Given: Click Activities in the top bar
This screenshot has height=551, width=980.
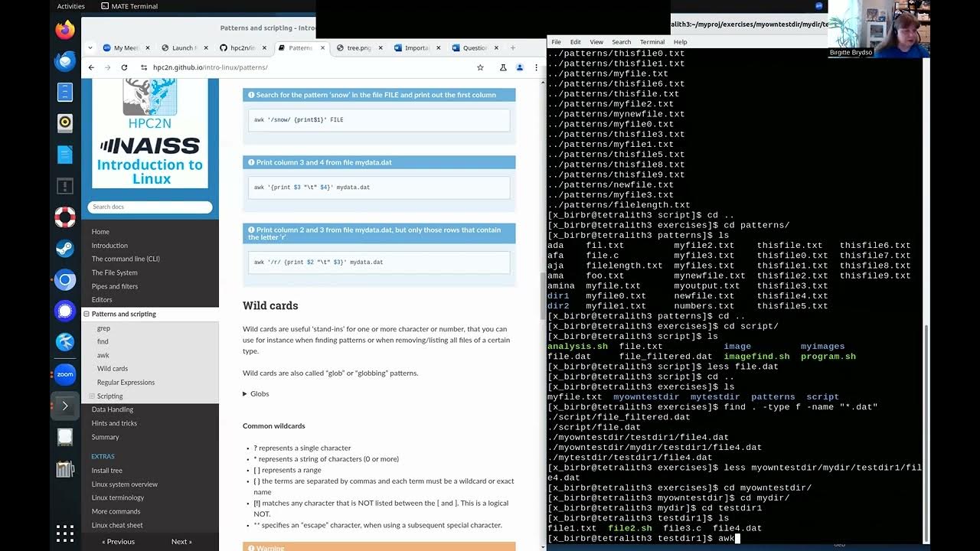Looking at the screenshot, I should (71, 6).
